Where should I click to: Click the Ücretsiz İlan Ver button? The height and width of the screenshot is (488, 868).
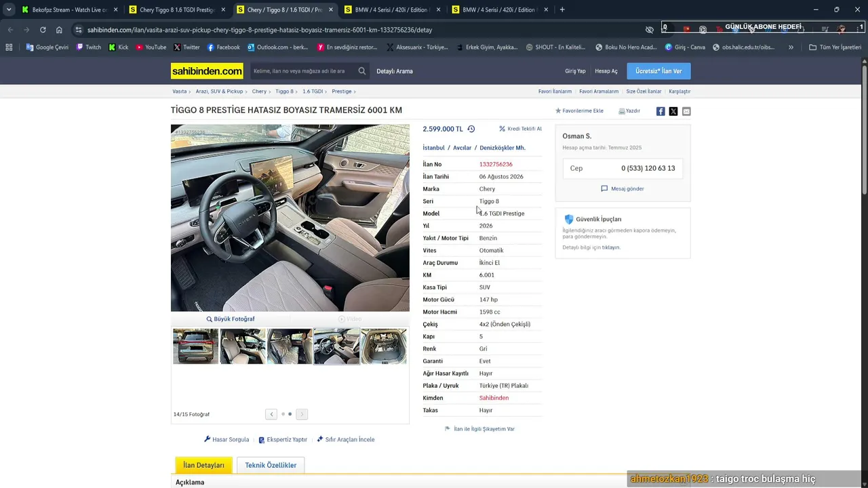[x=658, y=71]
